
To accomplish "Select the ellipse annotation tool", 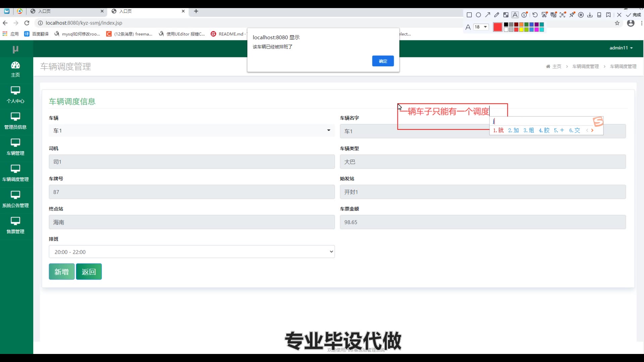I will tap(478, 15).
